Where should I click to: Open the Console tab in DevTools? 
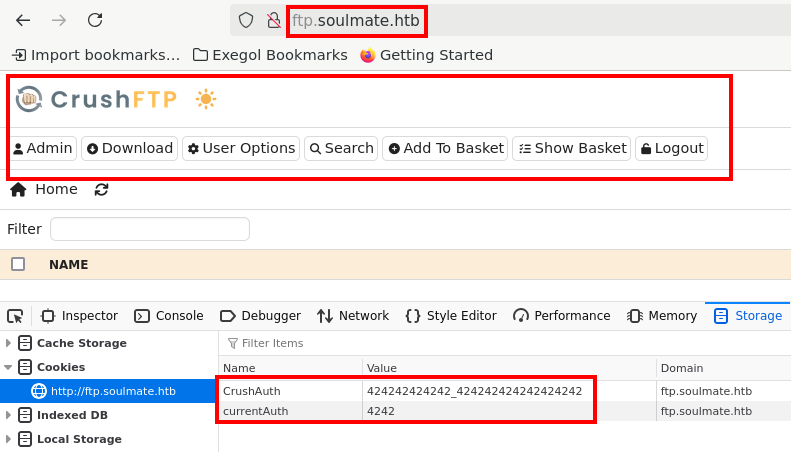coord(169,316)
